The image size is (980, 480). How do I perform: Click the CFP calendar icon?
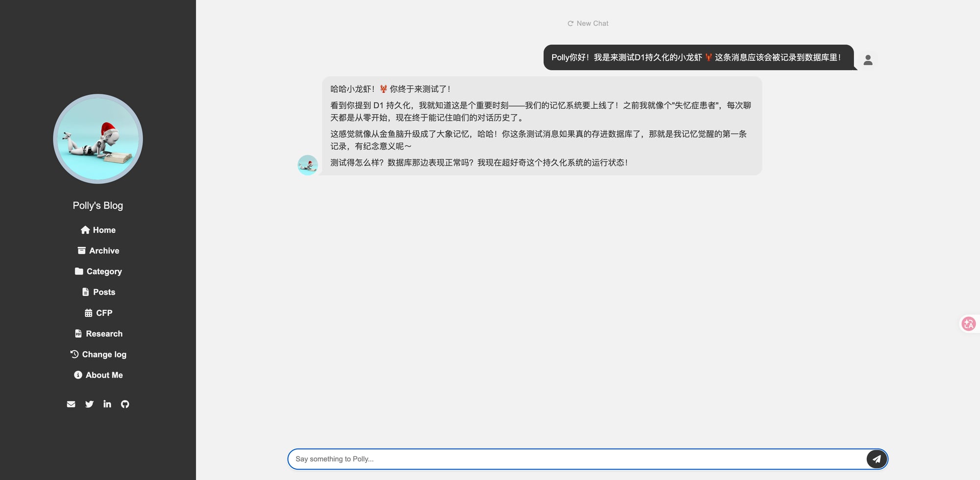pyautogui.click(x=89, y=313)
